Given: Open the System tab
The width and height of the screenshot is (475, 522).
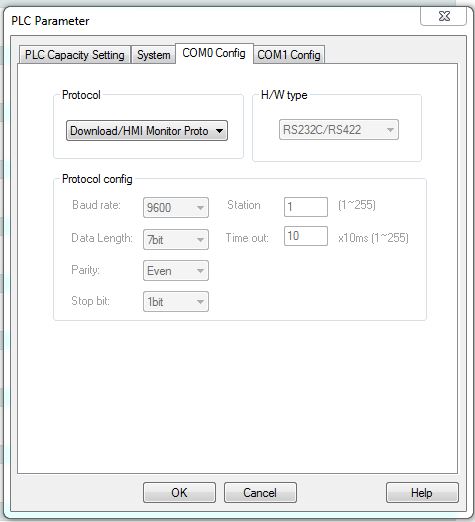Looking at the screenshot, I should tap(154, 55).
